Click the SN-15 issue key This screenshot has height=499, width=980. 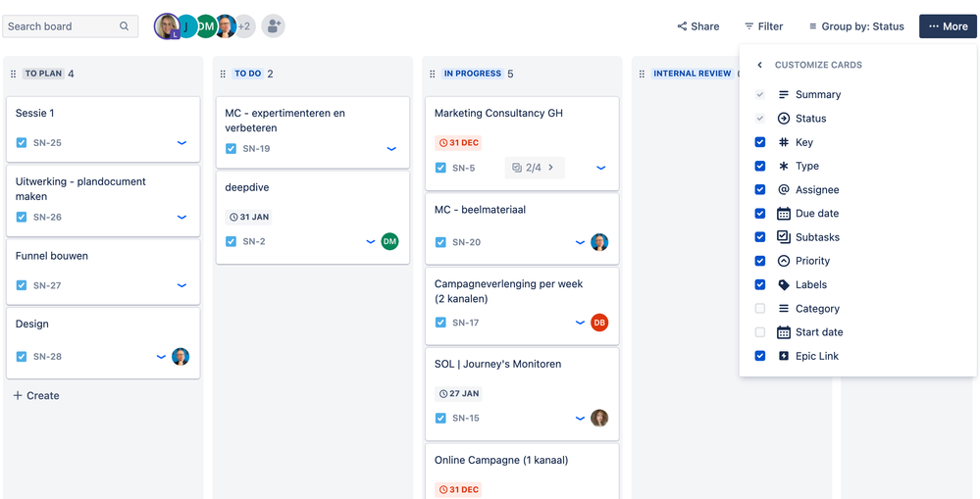(x=466, y=418)
